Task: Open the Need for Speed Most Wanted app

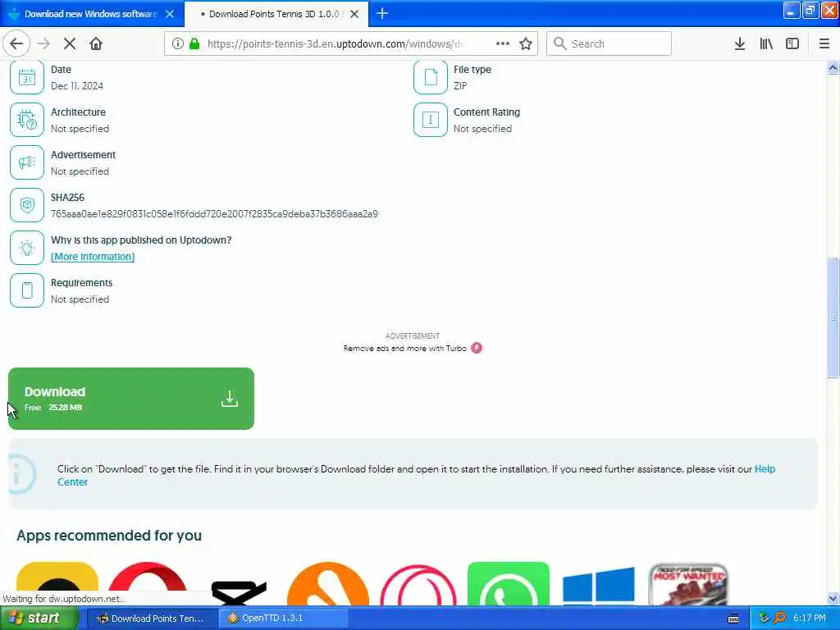Action: (688, 584)
